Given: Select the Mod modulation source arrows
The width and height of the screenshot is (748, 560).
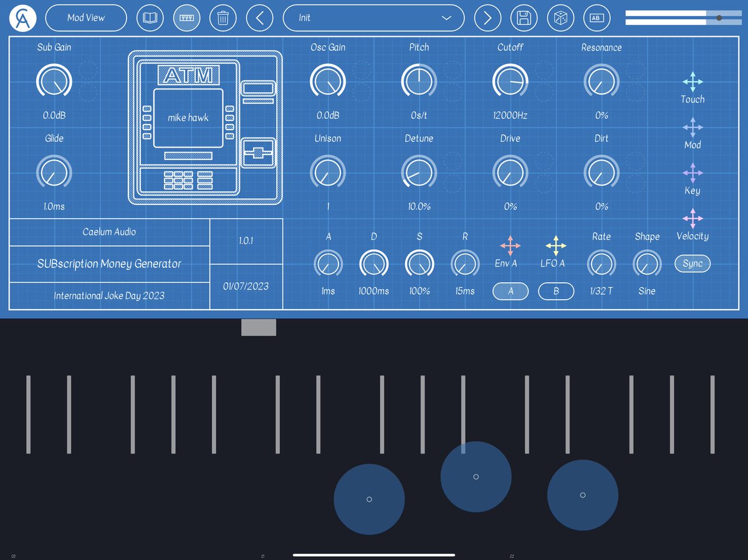Looking at the screenshot, I should (x=693, y=127).
